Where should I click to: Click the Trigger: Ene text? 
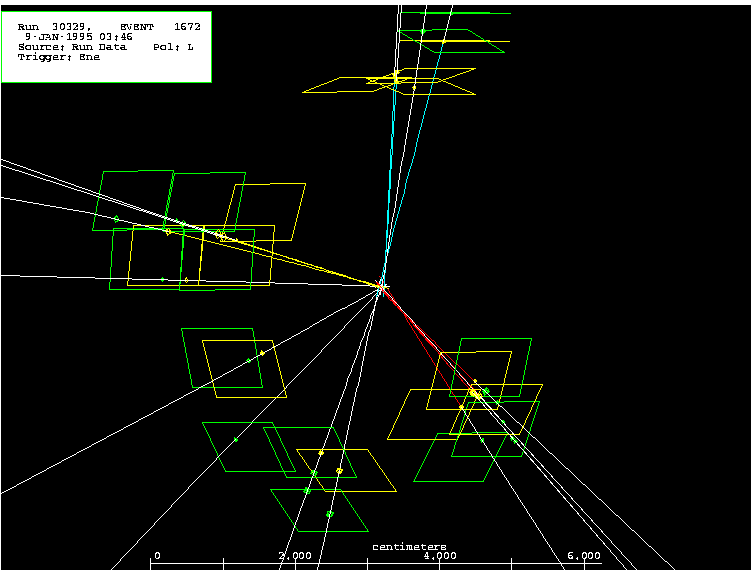58,57
